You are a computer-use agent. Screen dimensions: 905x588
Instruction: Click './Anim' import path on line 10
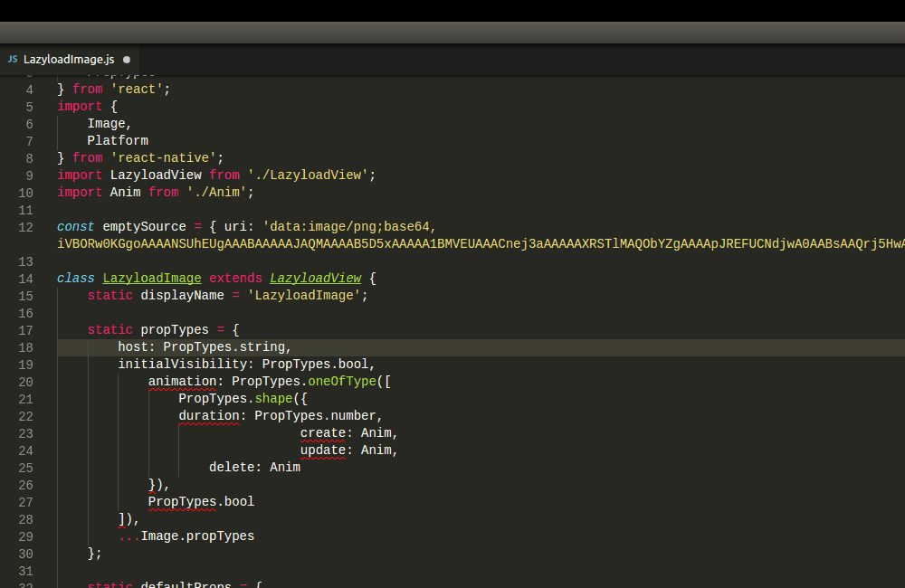pos(216,192)
